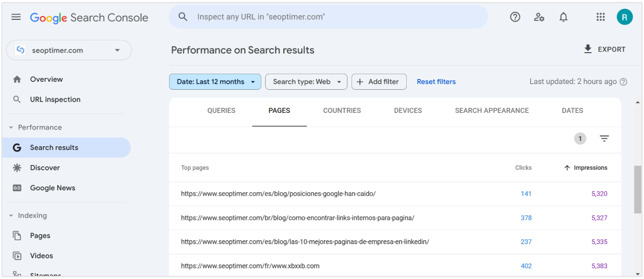Open the Google apps grid

(x=601, y=17)
